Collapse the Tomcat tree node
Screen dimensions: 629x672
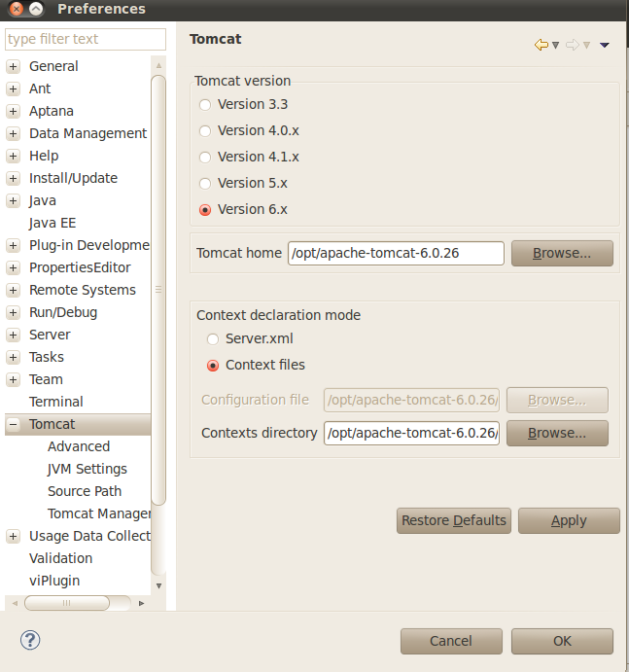pos(14,424)
